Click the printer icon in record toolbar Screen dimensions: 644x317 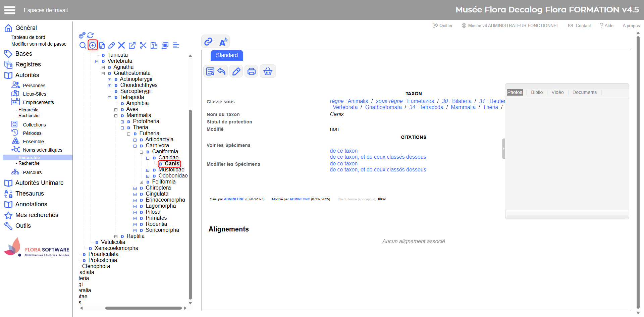pos(251,71)
